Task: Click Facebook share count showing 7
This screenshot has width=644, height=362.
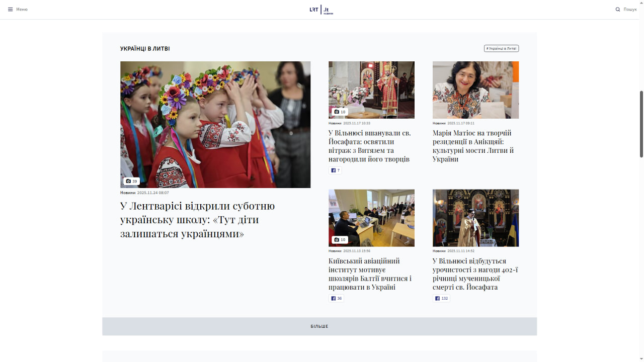Action: point(335,170)
